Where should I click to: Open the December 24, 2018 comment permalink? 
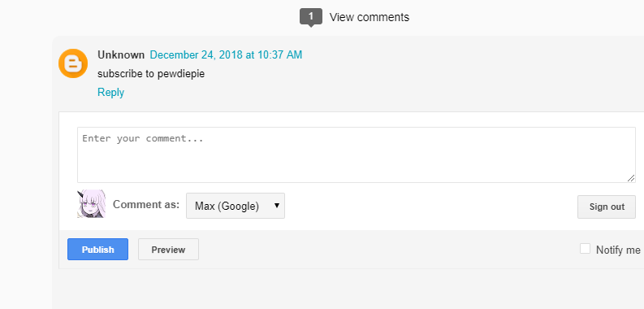(226, 54)
